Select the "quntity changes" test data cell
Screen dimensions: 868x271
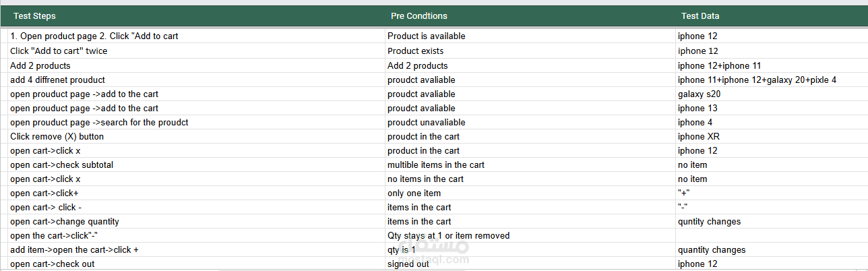pyautogui.click(x=709, y=222)
